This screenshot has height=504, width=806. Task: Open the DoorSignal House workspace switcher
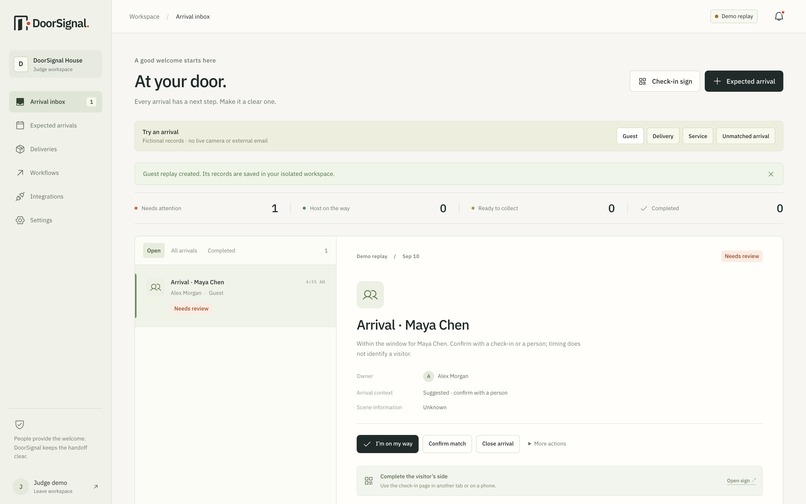[x=56, y=64]
